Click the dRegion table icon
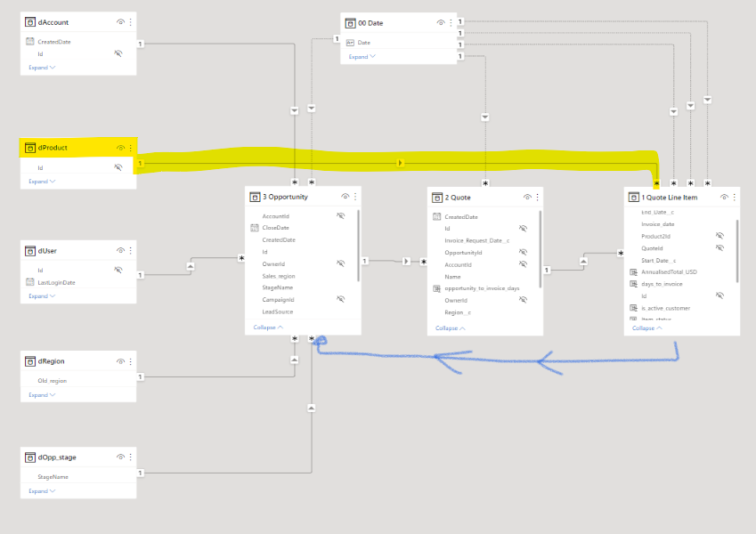 click(x=30, y=361)
